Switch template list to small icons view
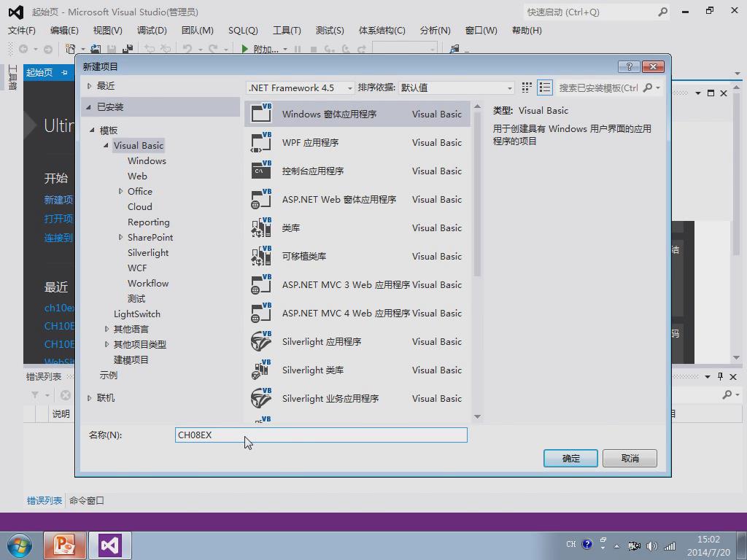This screenshot has width=747, height=560. pos(544,87)
